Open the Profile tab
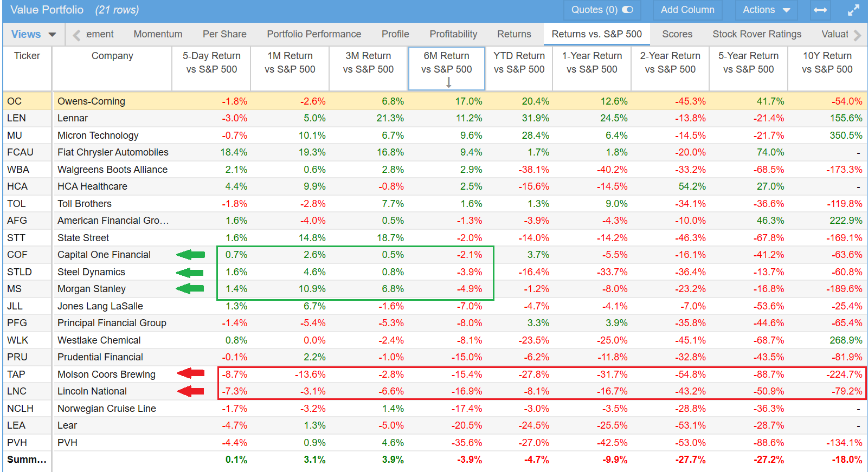The image size is (868, 472). (395, 34)
